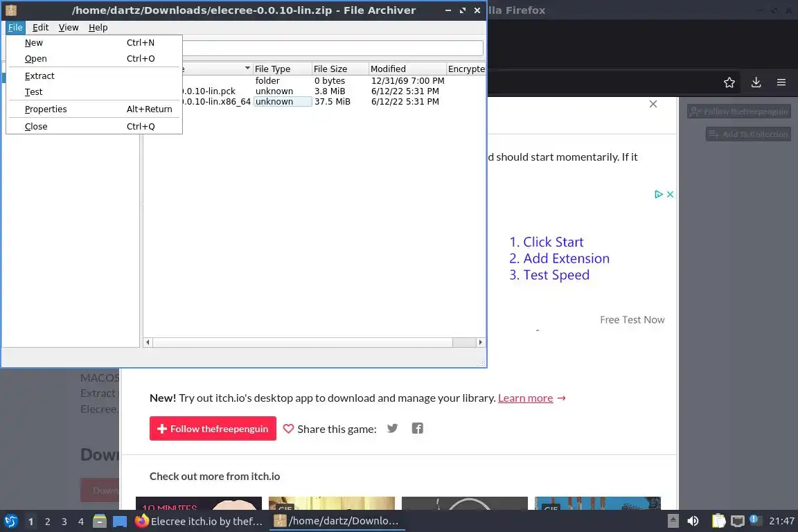Screen dimensions: 798x532
Task: Click '1. Click Start' ad text
Action: pos(546,242)
